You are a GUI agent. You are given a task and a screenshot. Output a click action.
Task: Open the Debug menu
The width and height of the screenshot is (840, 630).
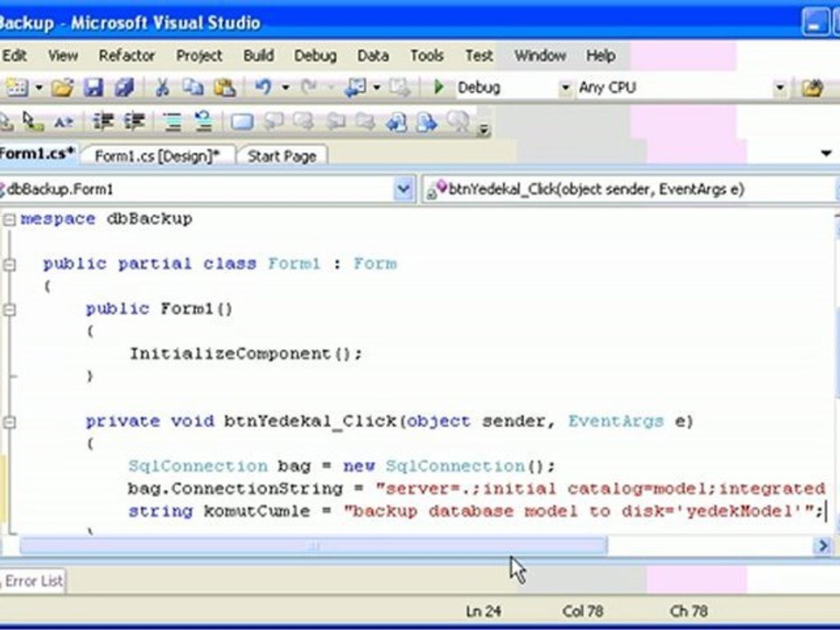(315, 55)
